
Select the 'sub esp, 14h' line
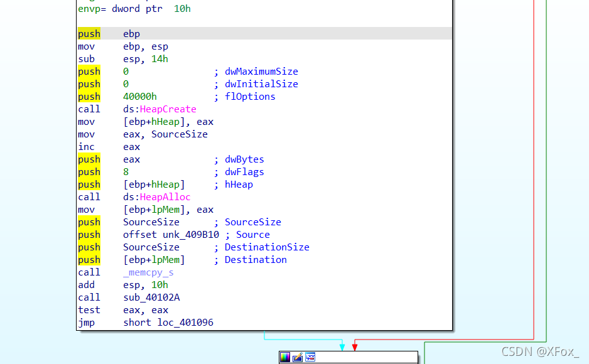click(123, 59)
